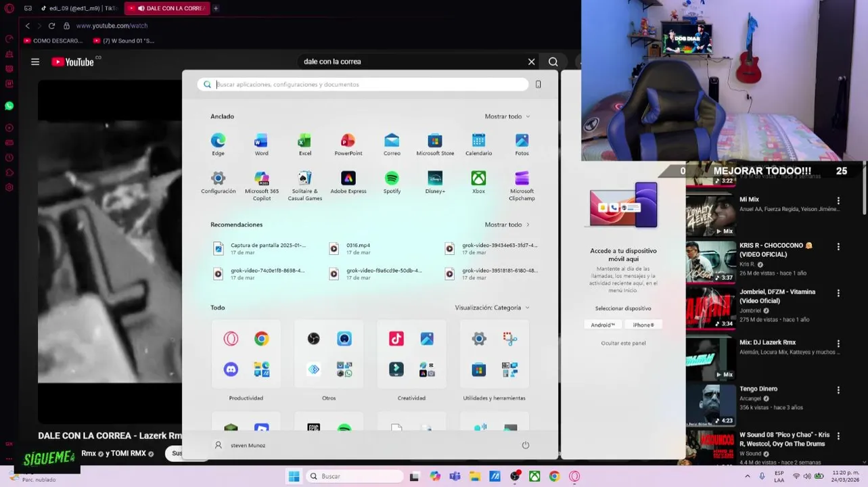The height and width of the screenshot is (487, 868).
Task: Open Spotify from pinned apps
Action: click(392, 183)
